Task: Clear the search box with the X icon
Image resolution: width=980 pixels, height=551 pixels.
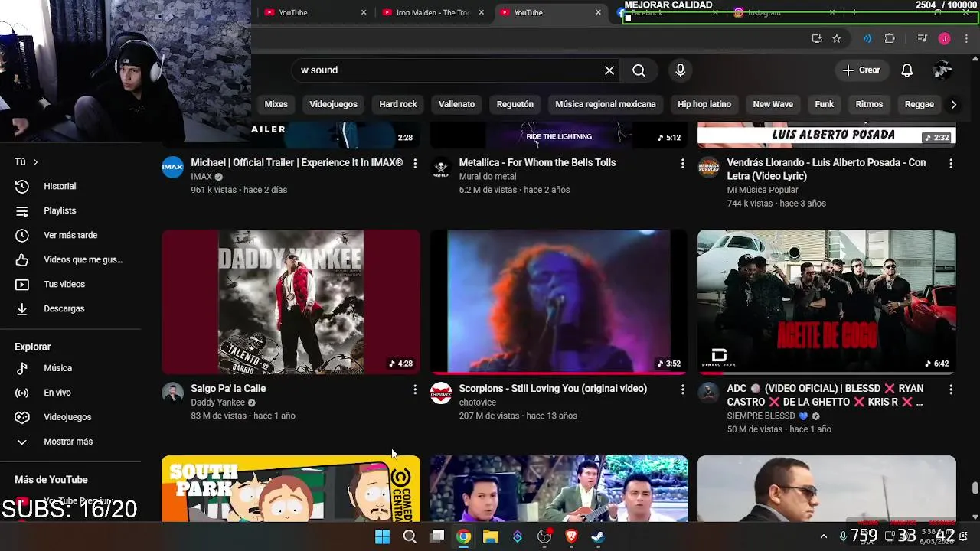Action: (x=609, y=70)
